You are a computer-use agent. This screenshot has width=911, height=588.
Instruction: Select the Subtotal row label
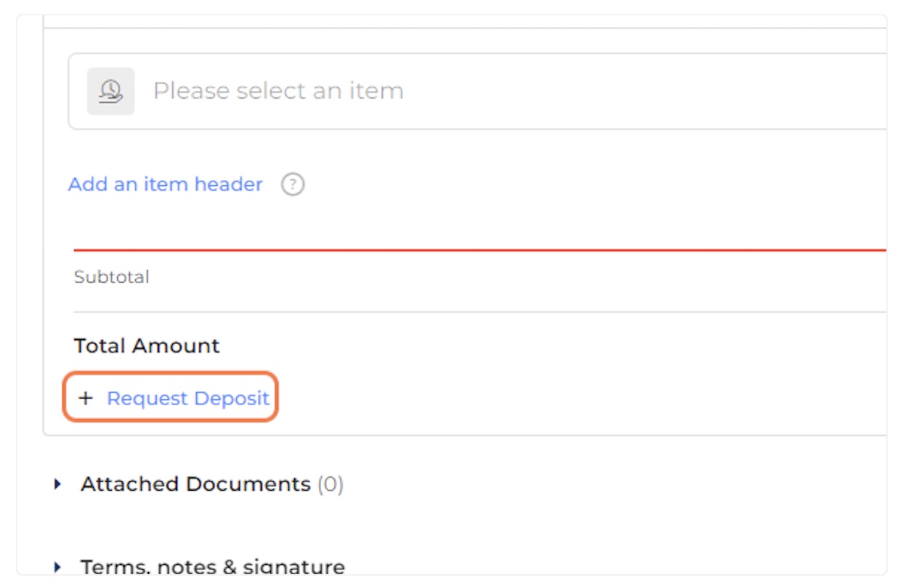tap(111, 277)
